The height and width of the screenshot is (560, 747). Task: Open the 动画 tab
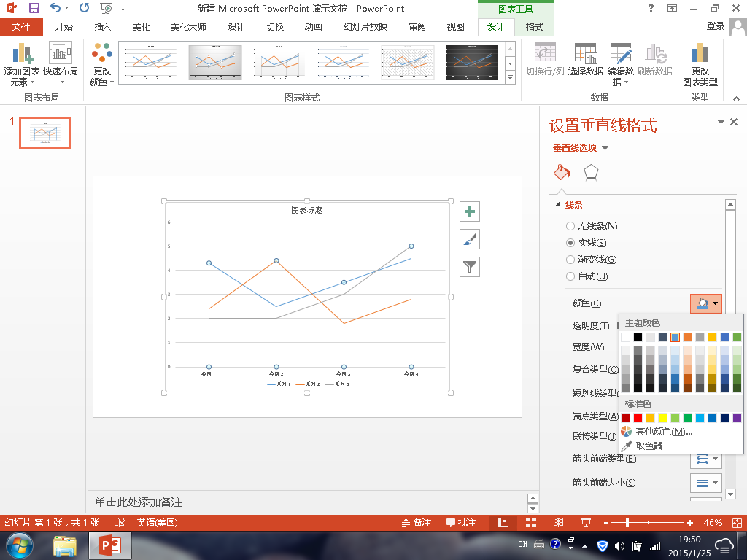pos(313,27)
